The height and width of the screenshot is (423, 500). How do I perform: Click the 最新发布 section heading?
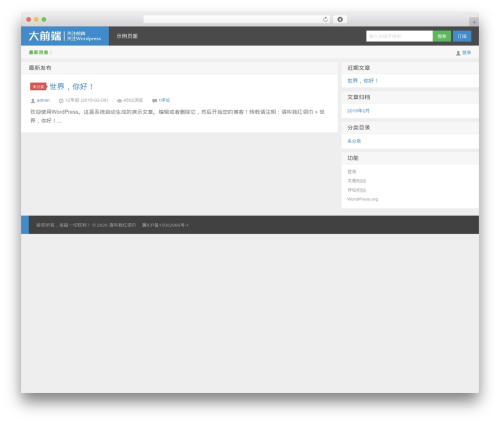point(40,68)
